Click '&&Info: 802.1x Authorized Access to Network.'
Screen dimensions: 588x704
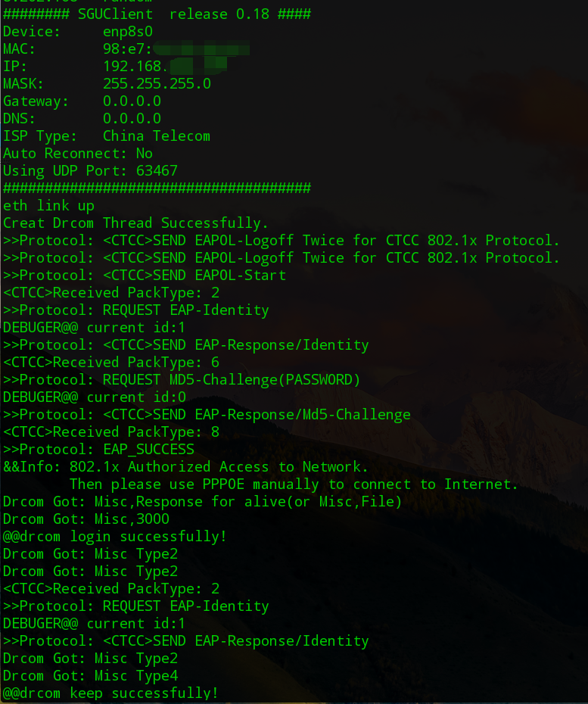tap(185, 467)
